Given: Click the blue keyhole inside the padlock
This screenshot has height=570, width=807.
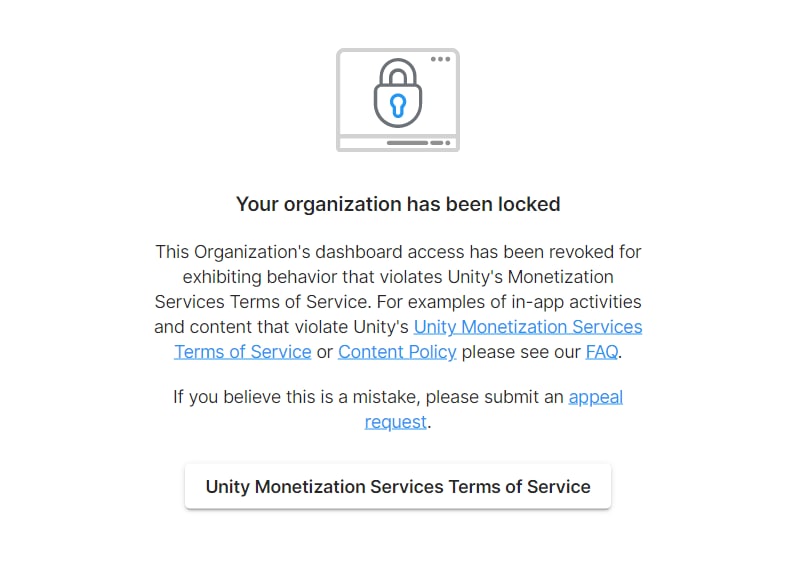Looking at the screenshot, I should click(x=398, y=104).
